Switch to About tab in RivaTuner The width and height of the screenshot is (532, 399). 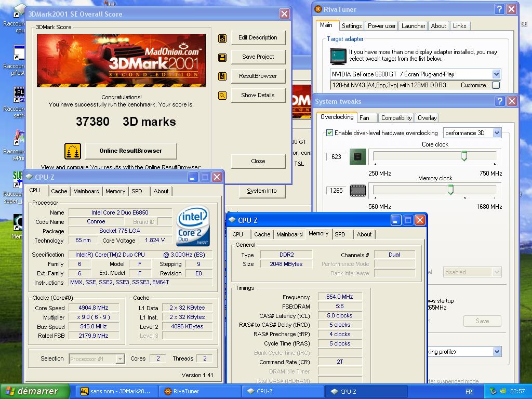pos(438,26)
